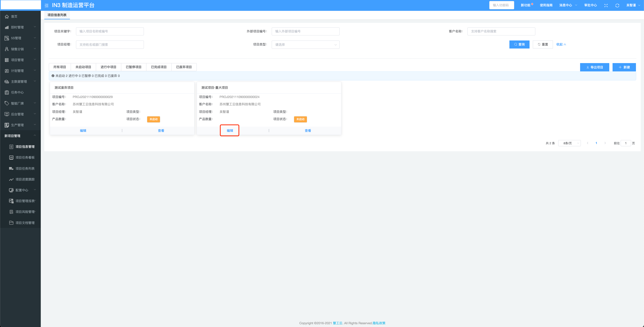Click the 导出项目 button
Viewport: 644px width, 327px height.
594,67
